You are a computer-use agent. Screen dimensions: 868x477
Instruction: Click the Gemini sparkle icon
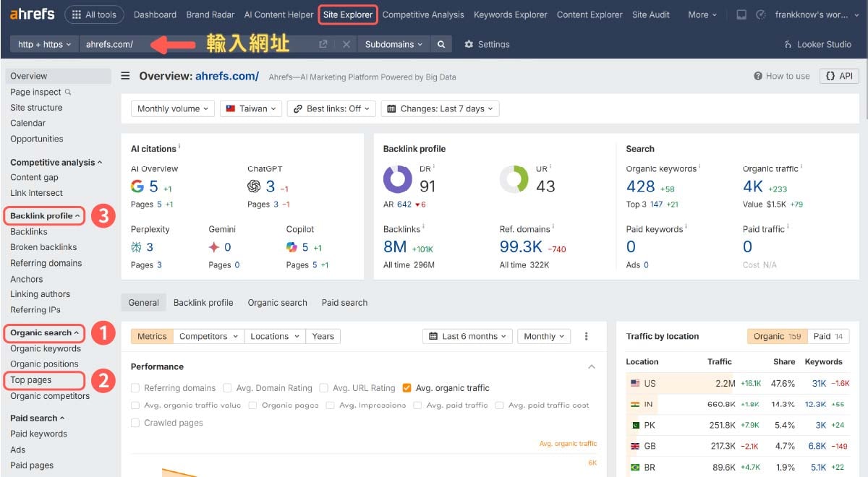pos(214,247)
